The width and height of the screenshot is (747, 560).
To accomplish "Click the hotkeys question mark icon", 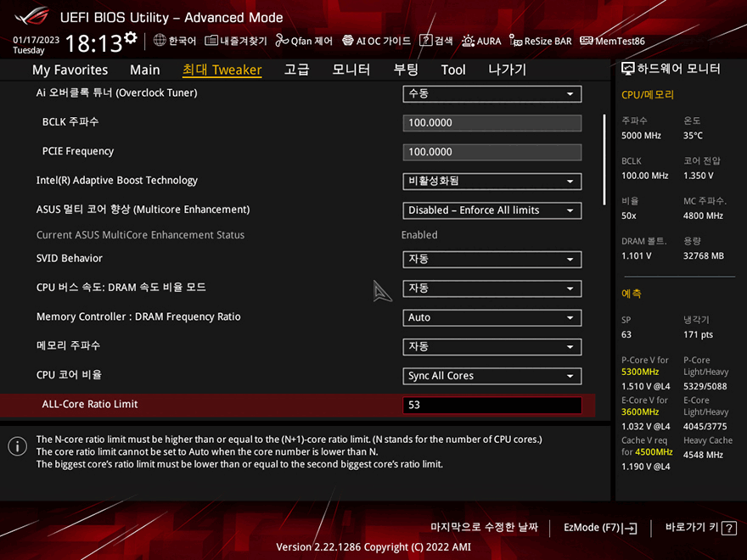I will [729, 528].
